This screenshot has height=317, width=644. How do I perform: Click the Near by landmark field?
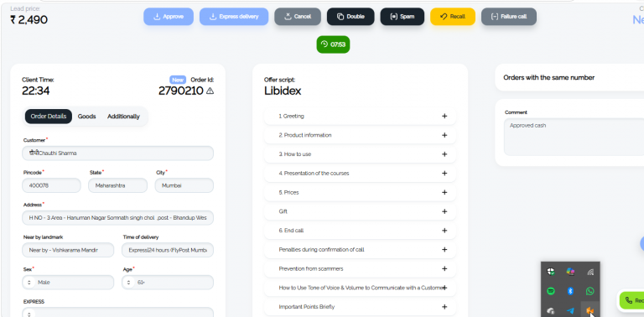point(68,250)
